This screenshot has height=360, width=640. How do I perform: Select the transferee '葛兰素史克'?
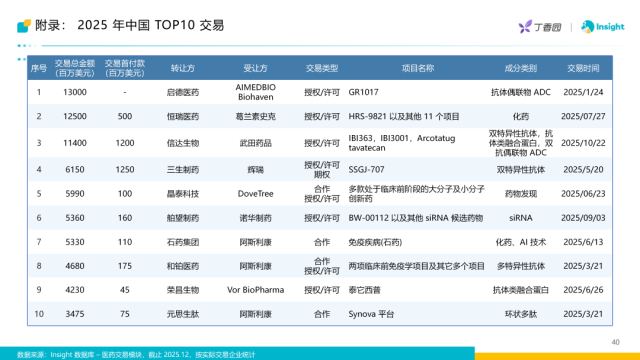(256, 116)
